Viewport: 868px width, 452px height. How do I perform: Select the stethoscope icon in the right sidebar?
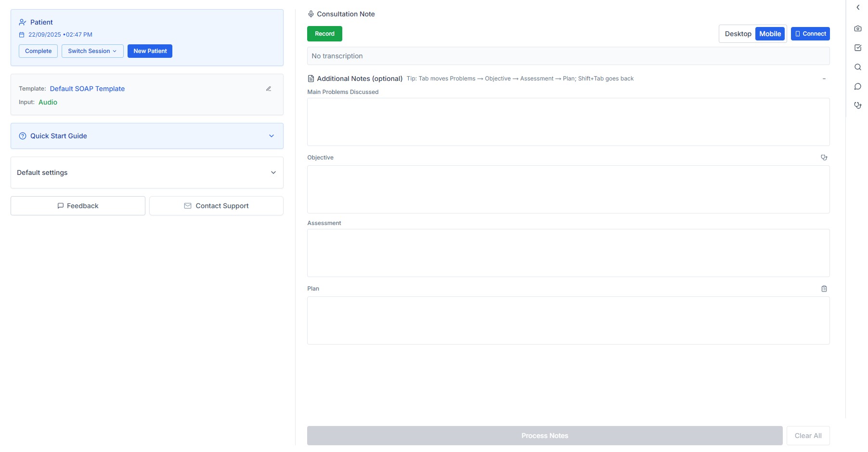[x=858, y=105]
